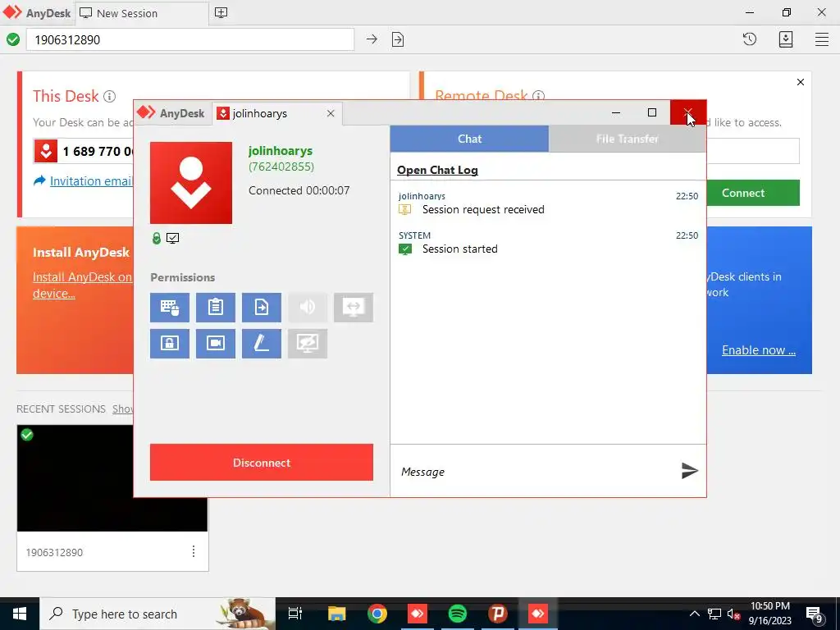Expand hidden system tray icons
The width and height of the screenshot is (840, 630).
pos(694,614)
